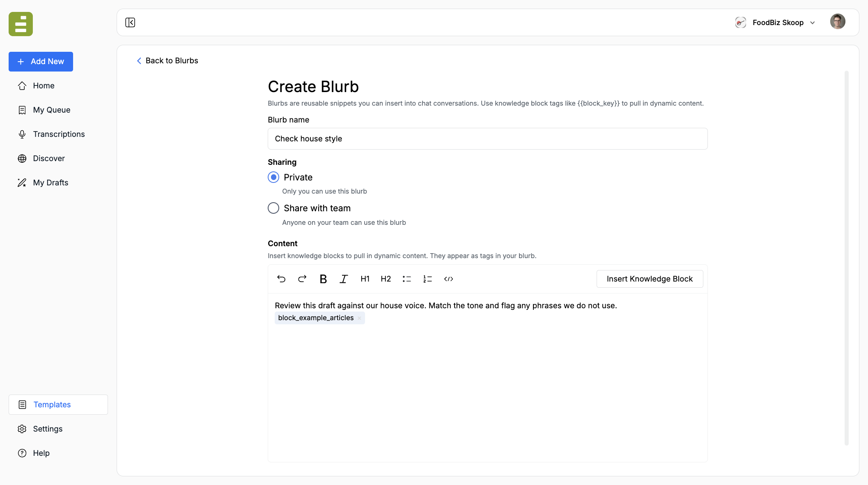This screenshot has width=868, height=485.
Task: Click the green app logo
Action: pos(21,24)
